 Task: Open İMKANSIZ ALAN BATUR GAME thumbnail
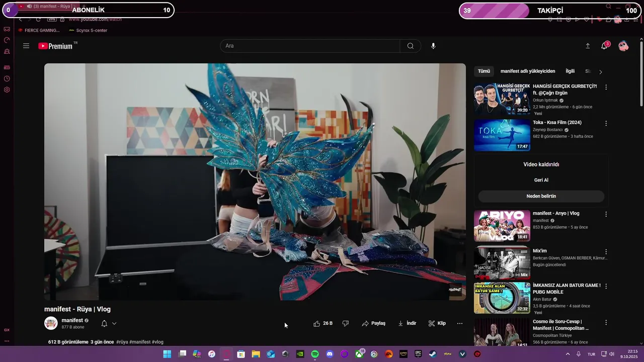pyautogui.click(x=502, y=298)
